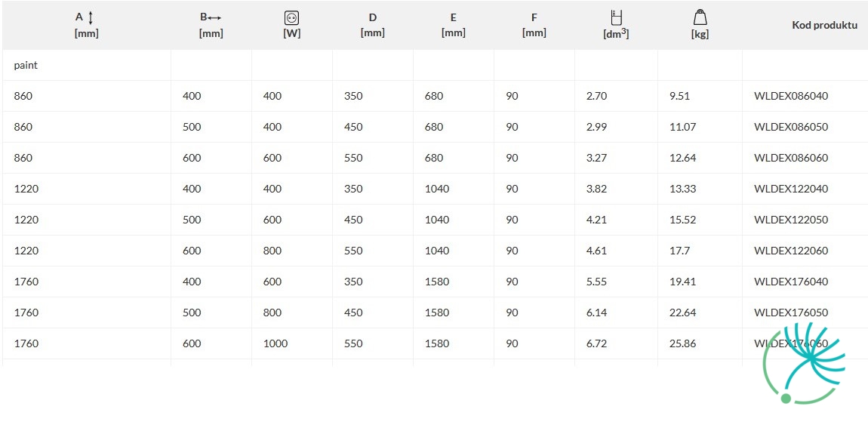Viewport: 868px width, 428px height.
Task: Click the width horizontal arrow icon
Action: [215, 17]
